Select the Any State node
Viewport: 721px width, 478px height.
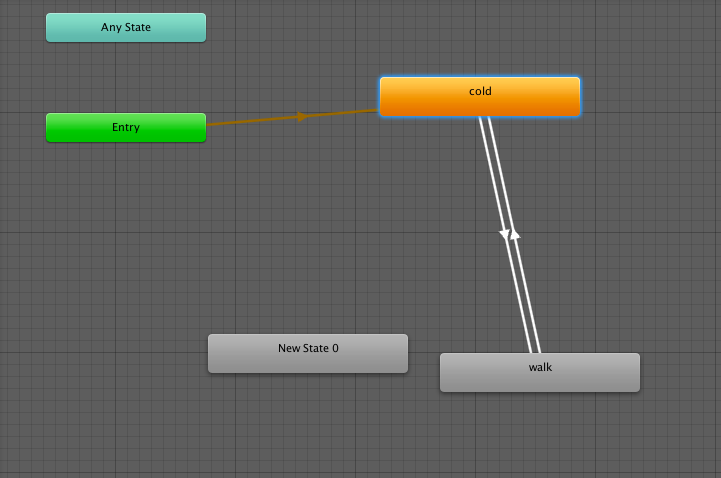(x=126, y=28)
